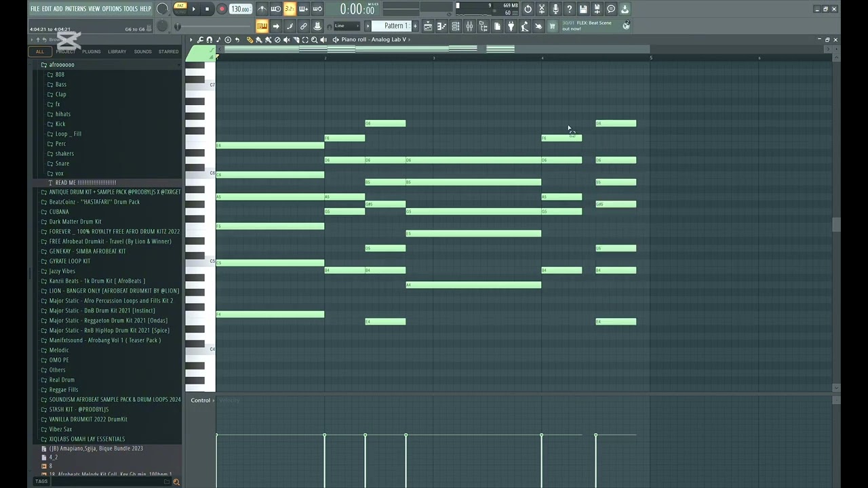
Task: Open the piano roll wrench tools menu
Action: 200,39
